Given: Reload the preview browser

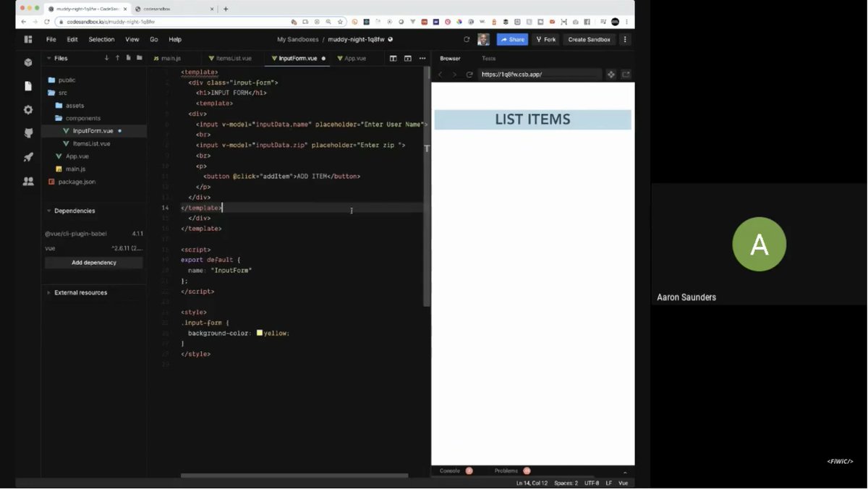Looking at the screenshot, I should [469, 75].
